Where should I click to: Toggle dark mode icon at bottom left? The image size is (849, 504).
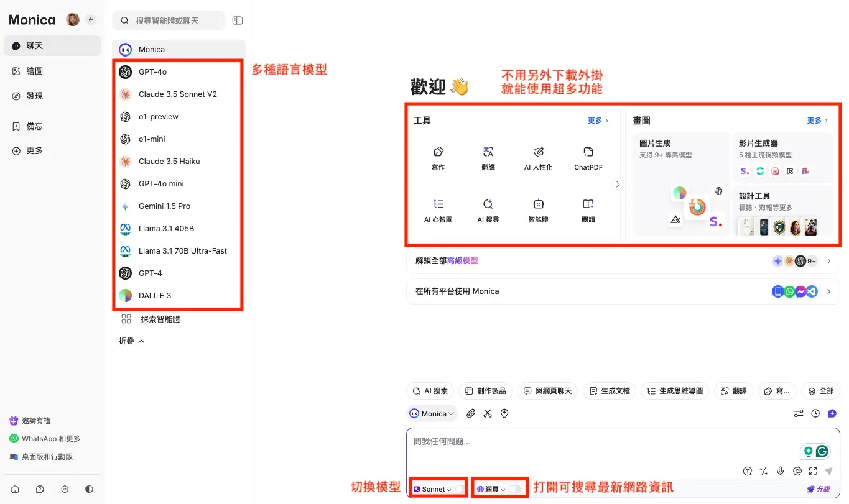pyautogui.click(x=89, y=489)
